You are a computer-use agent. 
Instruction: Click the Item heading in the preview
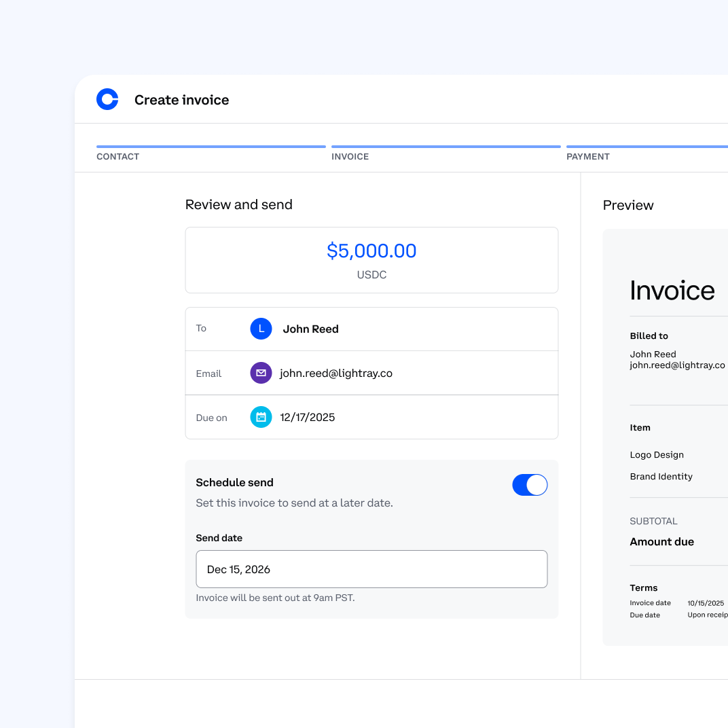pyautogui.click(x=640, y=428)
